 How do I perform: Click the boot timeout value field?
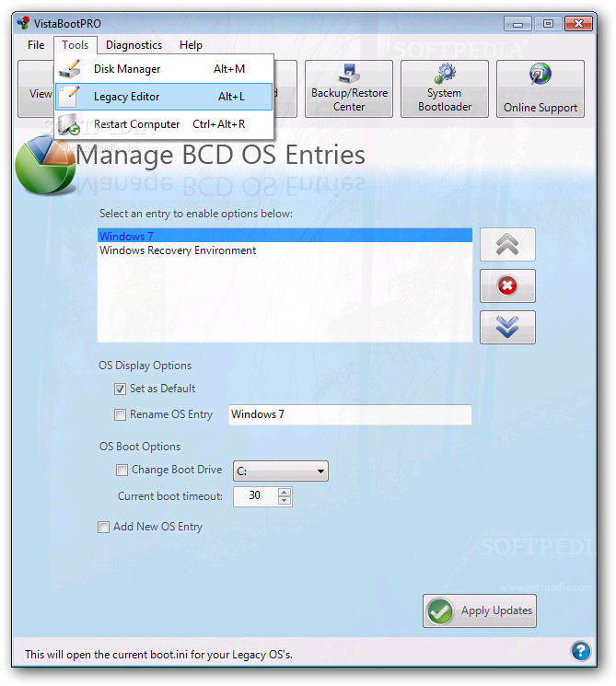coord(256,496)
